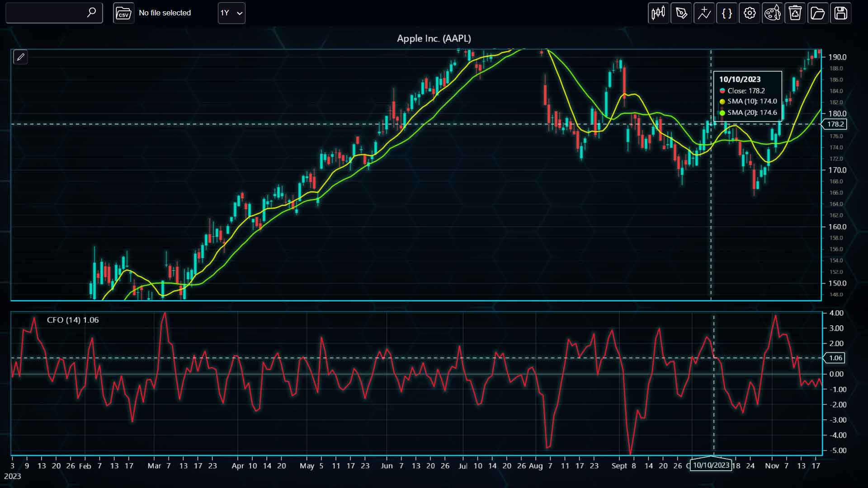This screenshot has width=868, height=488.
Task: Open the curly braces script editor
Action: [x=727, y=13]
